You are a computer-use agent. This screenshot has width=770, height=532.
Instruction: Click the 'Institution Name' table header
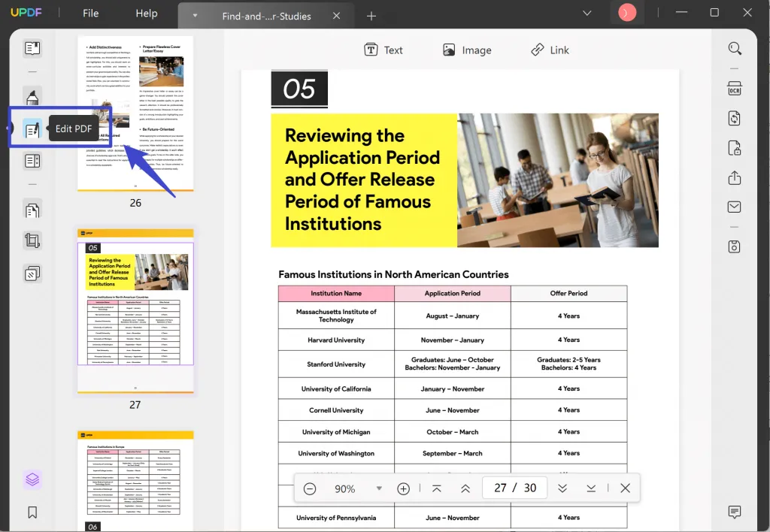click(x=336, y=294)
